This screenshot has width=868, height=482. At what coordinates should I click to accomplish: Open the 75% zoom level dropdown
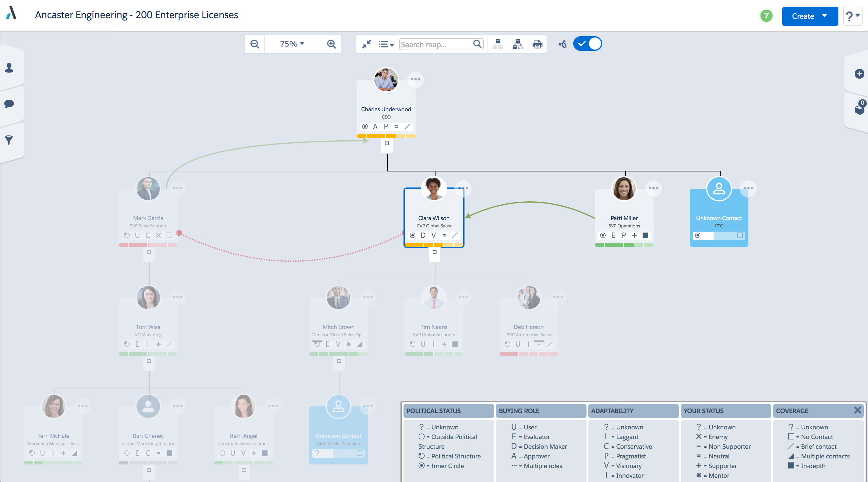tap(292, 44)
